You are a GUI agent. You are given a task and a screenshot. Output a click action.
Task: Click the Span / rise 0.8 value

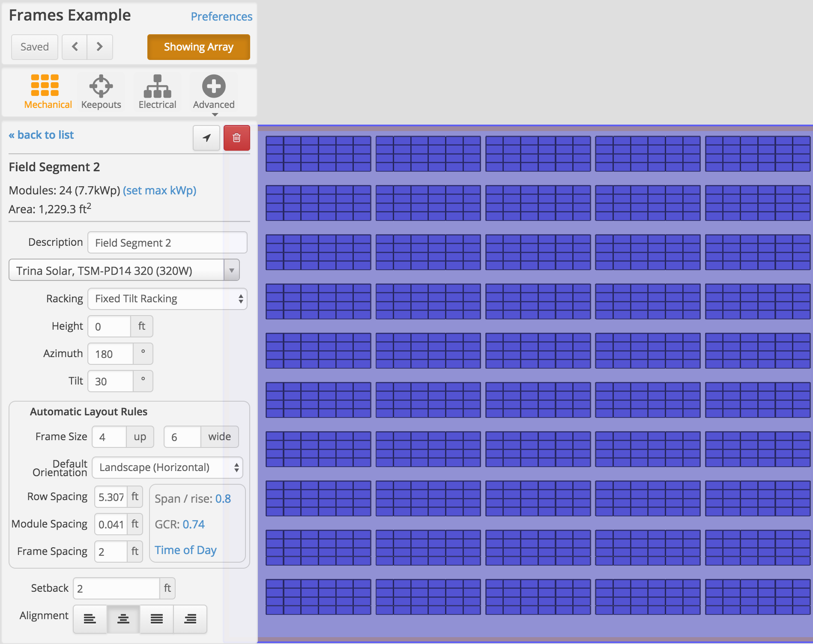[223, 498]
